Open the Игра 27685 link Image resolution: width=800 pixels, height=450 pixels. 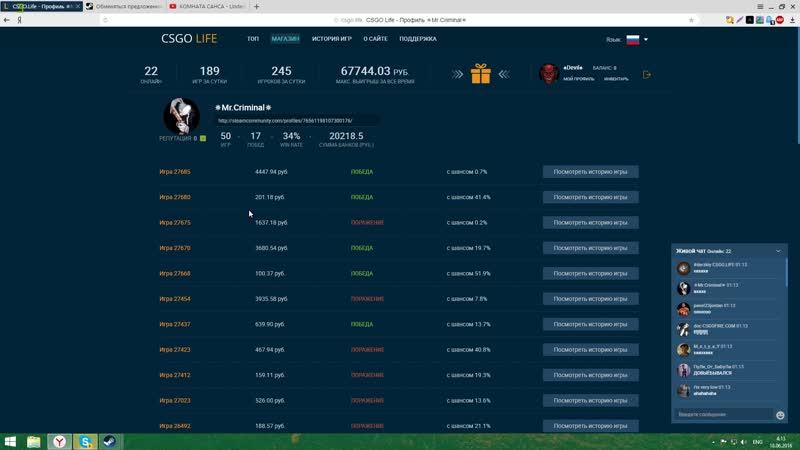pyautogui.click(x=175, y=172)
